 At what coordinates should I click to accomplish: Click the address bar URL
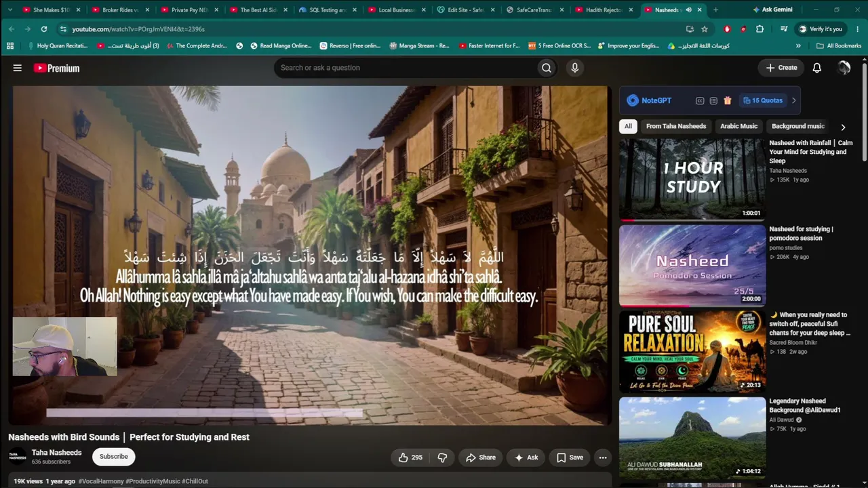(x=138, y=29)
